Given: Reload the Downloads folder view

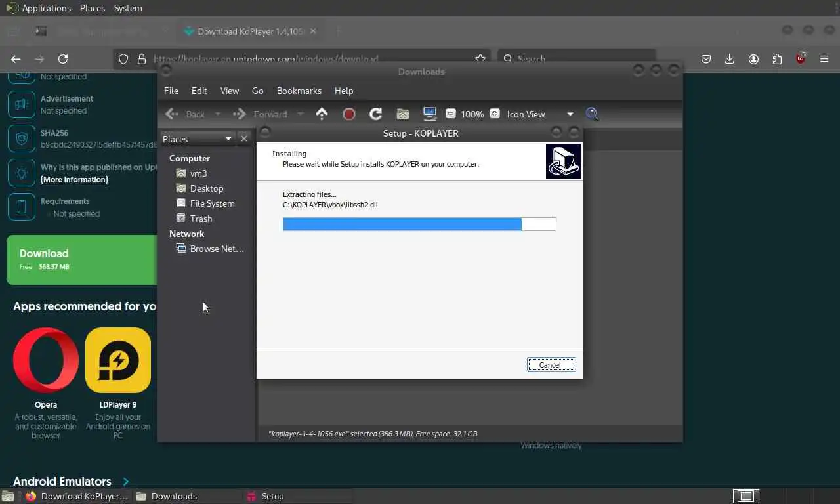Looking at the screenshot, I should (376, 114).
